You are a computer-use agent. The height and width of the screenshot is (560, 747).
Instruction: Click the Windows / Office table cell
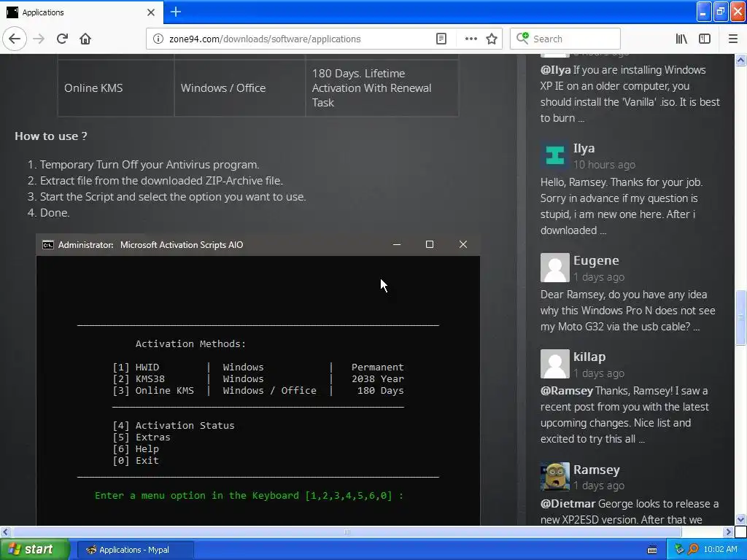click(239, 88)
